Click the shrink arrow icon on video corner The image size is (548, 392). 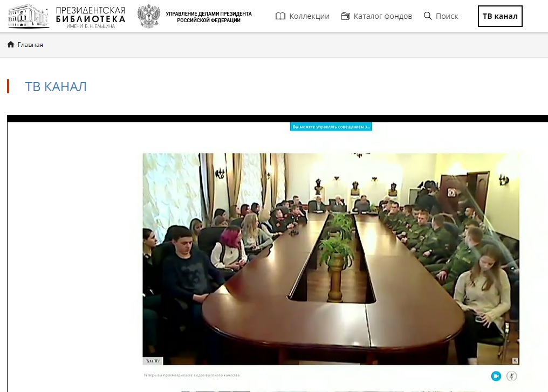[x=515, y=361]
